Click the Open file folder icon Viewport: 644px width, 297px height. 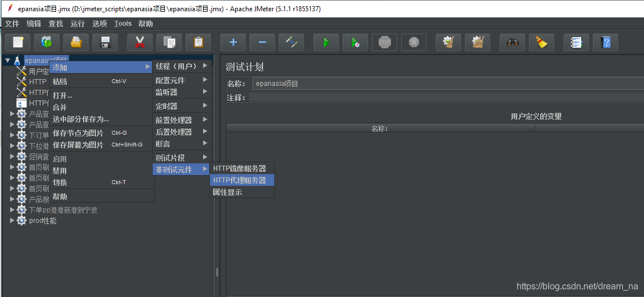click(76, 42)
